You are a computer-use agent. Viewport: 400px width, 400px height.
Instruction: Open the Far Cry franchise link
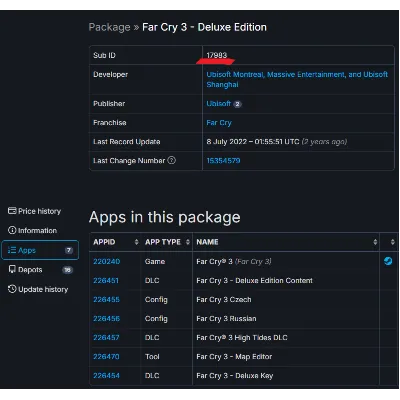(x=219, y=123)
